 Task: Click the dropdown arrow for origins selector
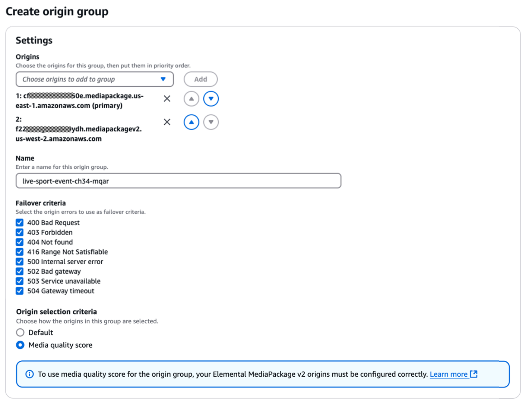[x=163, y=79]
